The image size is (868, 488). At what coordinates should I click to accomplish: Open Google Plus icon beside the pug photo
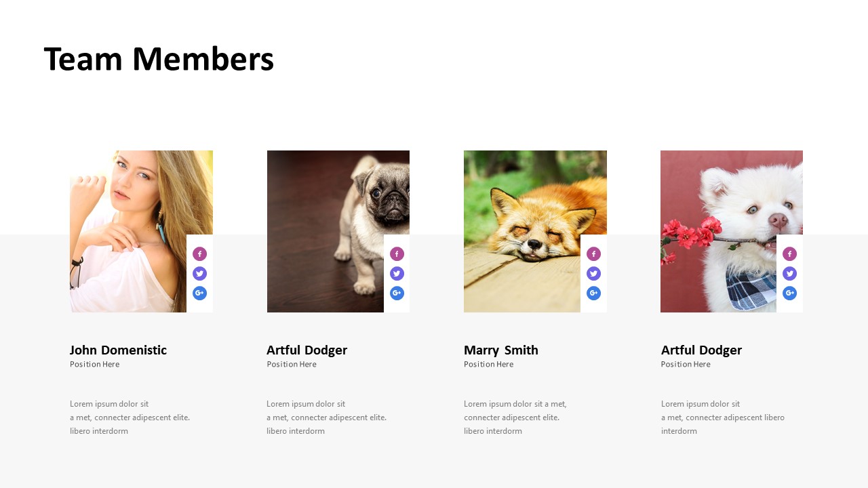tap(397, 293)
